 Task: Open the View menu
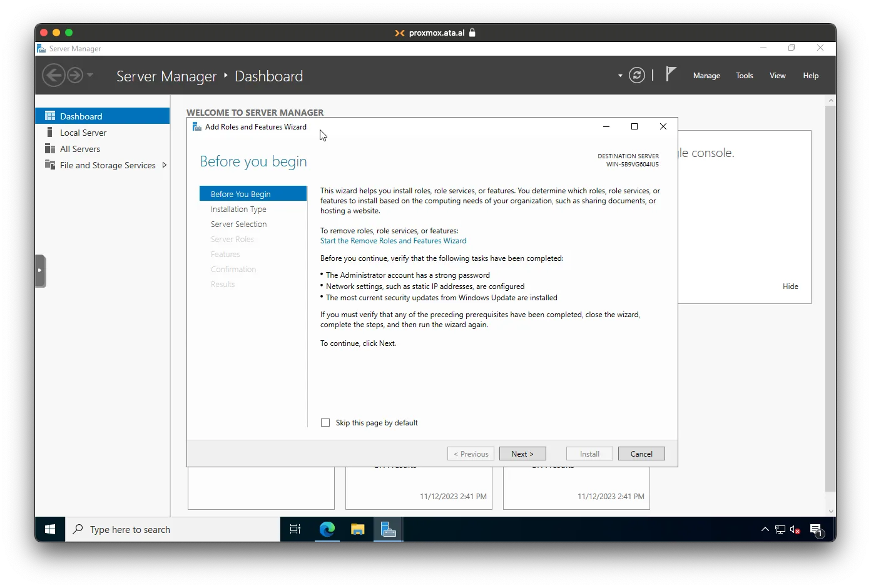(x=777, y=76)
